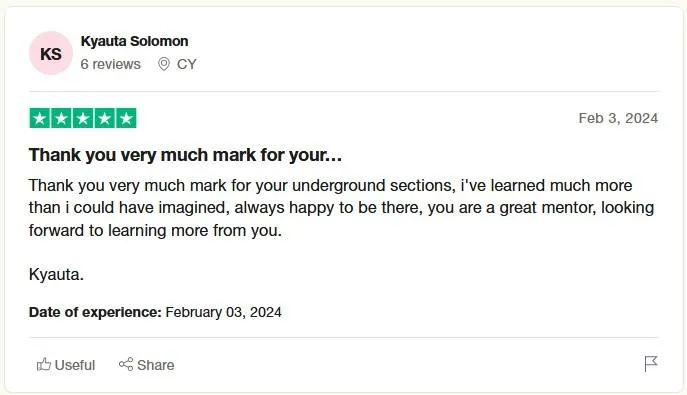Click the location pin icon beside CY
Image resolution: width=687 pixels, height=395 pixels.
(163, 64)
